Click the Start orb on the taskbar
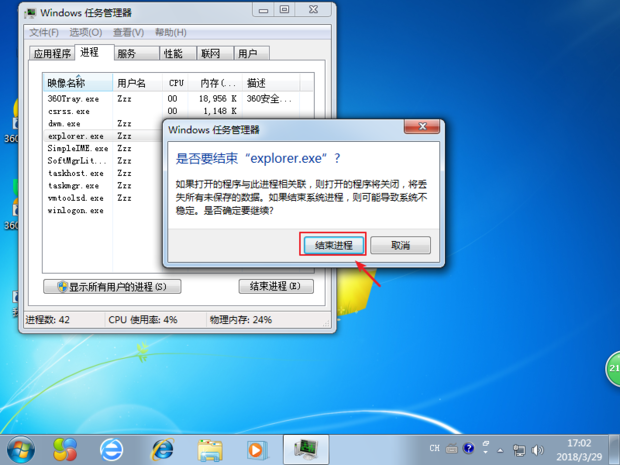 click(x=21, y=450)
